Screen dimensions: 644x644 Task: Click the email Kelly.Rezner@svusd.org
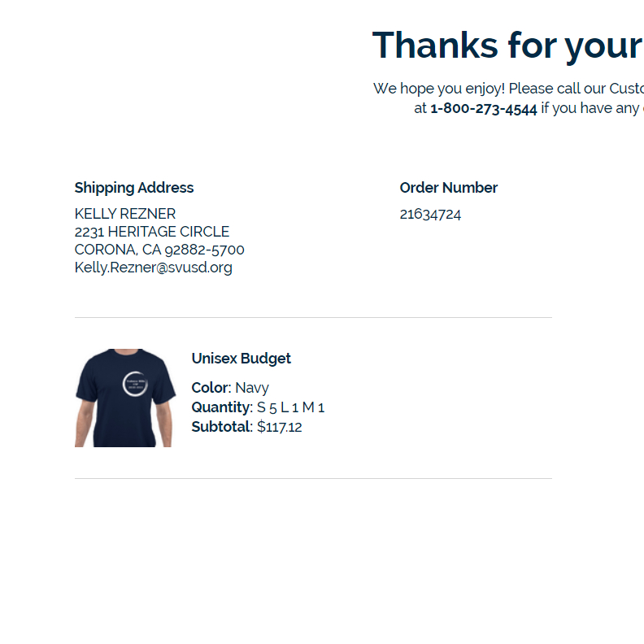pos(153,268)
